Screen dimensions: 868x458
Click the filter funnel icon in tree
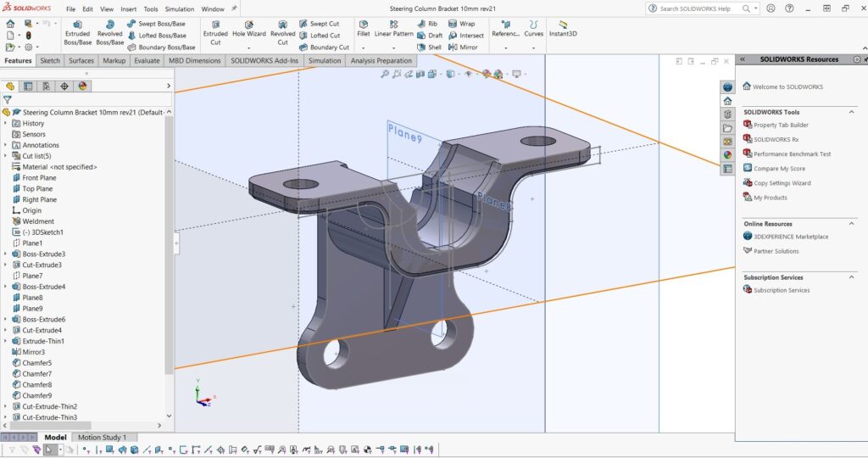pyautogui.click(x=7, y=100)
